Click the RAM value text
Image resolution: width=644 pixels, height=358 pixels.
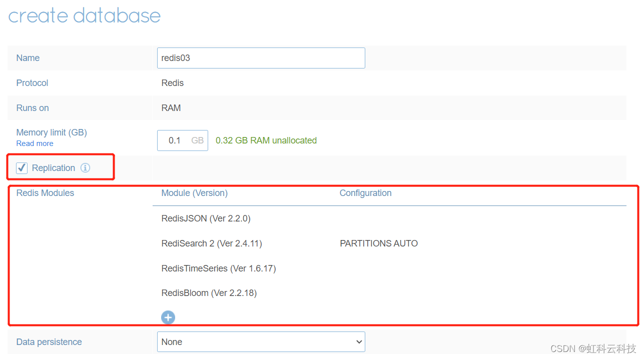171,108
